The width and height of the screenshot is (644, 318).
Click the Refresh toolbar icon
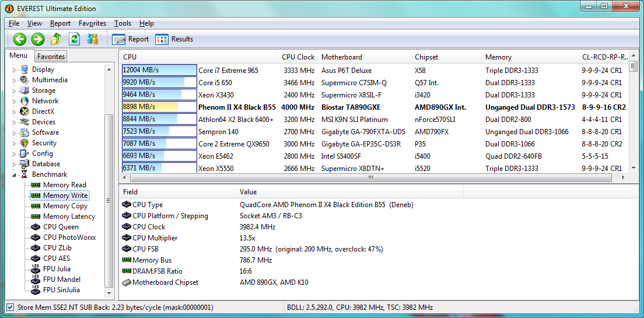coord(74,39)
